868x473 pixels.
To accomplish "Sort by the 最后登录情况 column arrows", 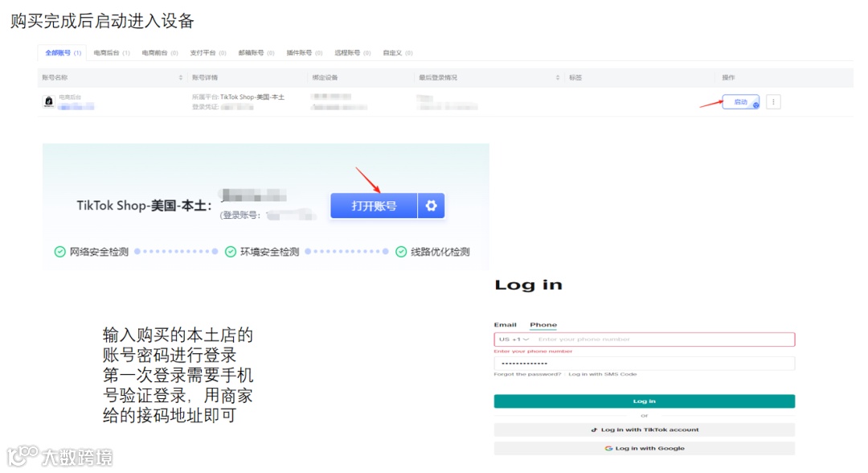I will coord(558,77).
